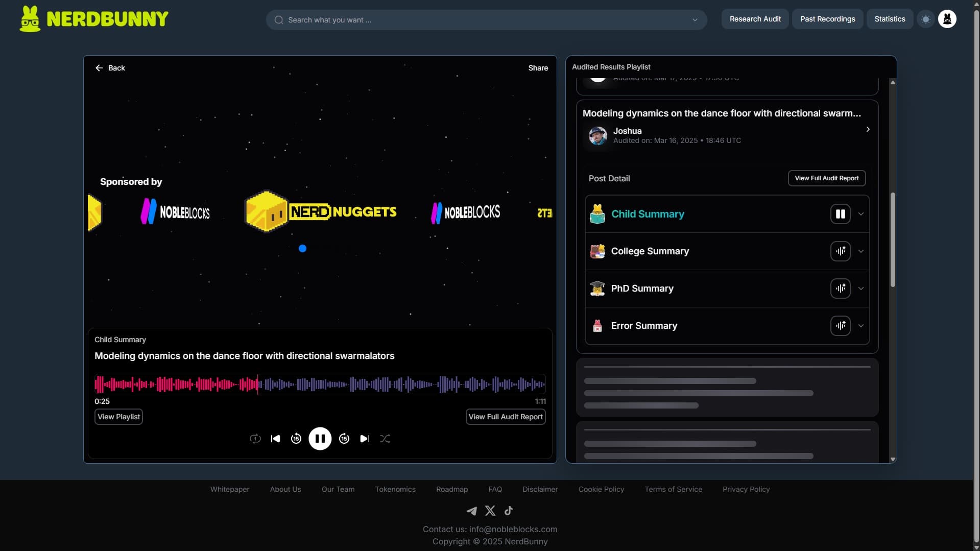Image resolution: width=980 pixels, height=551 pixels.
Task: Open the 'Modeling dynamics on the dance floor' playlist title
Action: click(x=721, y=113)
